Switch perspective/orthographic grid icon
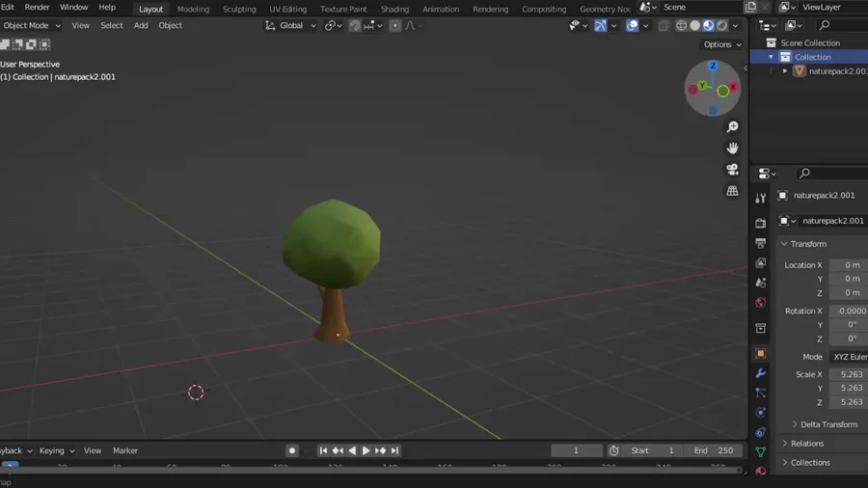Viewport: 868px width, 488px height. click(x=732, y=190)
